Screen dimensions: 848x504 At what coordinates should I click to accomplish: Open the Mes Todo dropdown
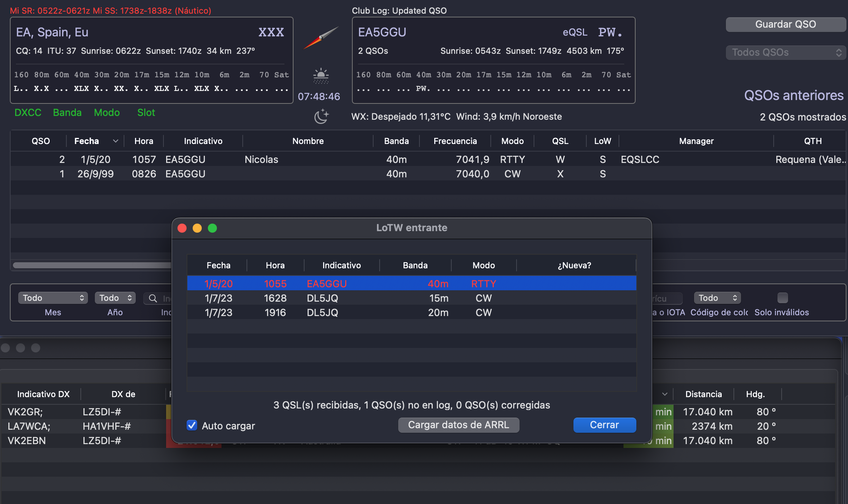pos(53,298)
